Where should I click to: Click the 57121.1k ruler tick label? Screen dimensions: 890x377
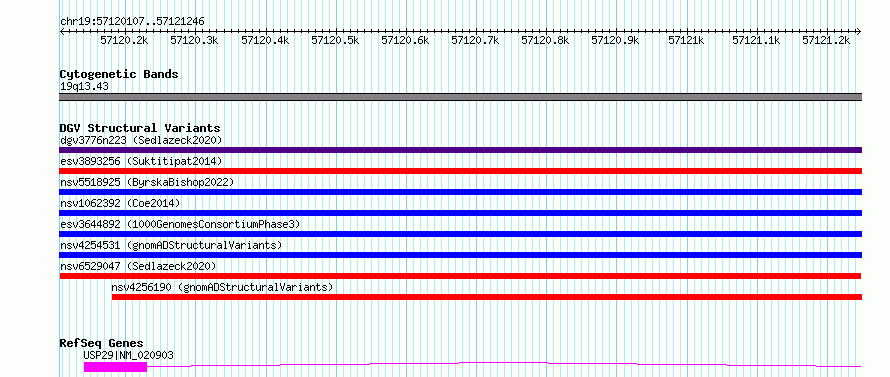point(756,40)
